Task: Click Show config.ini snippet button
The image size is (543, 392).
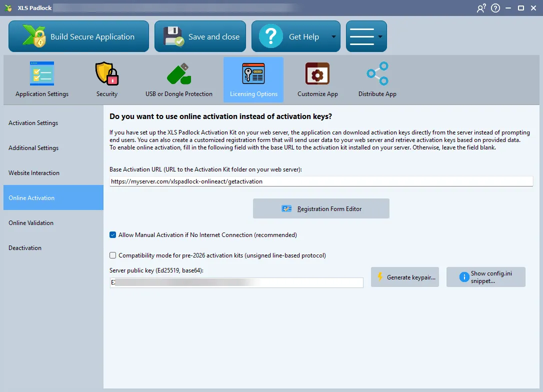Action: tap(486, 277)
